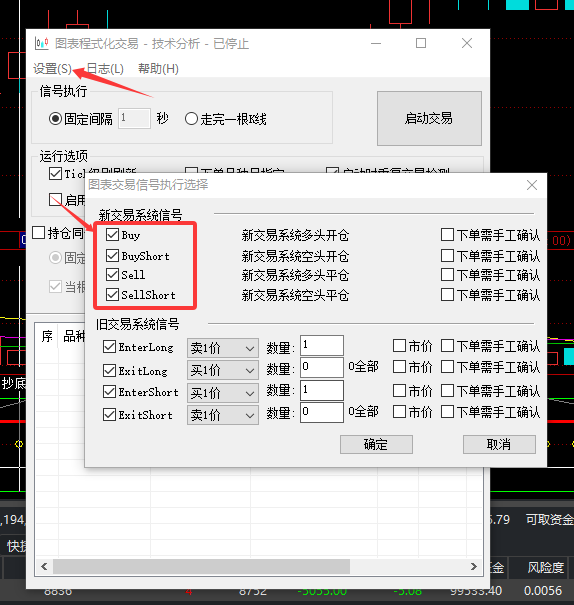Enable manual confirm for 新交易系统空头开仓
The height and width of the screenshot is (605, 574).
(x=447, y=255)
